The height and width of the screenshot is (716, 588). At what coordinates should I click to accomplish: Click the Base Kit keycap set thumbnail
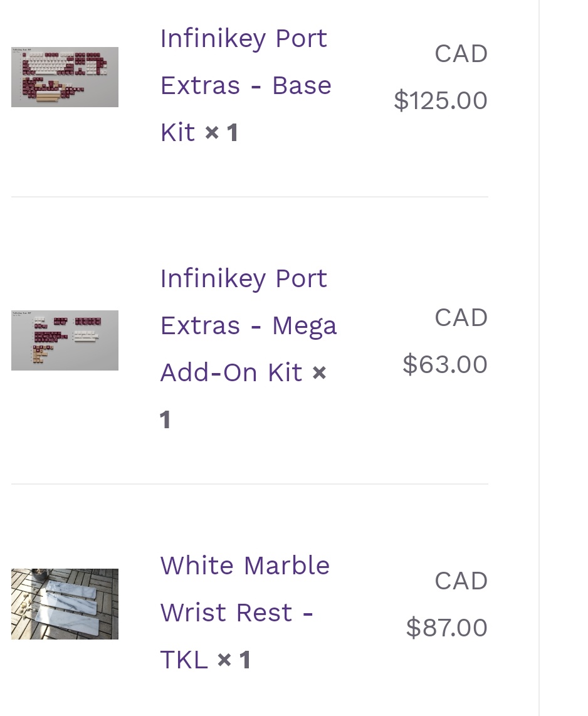(65, 77)
